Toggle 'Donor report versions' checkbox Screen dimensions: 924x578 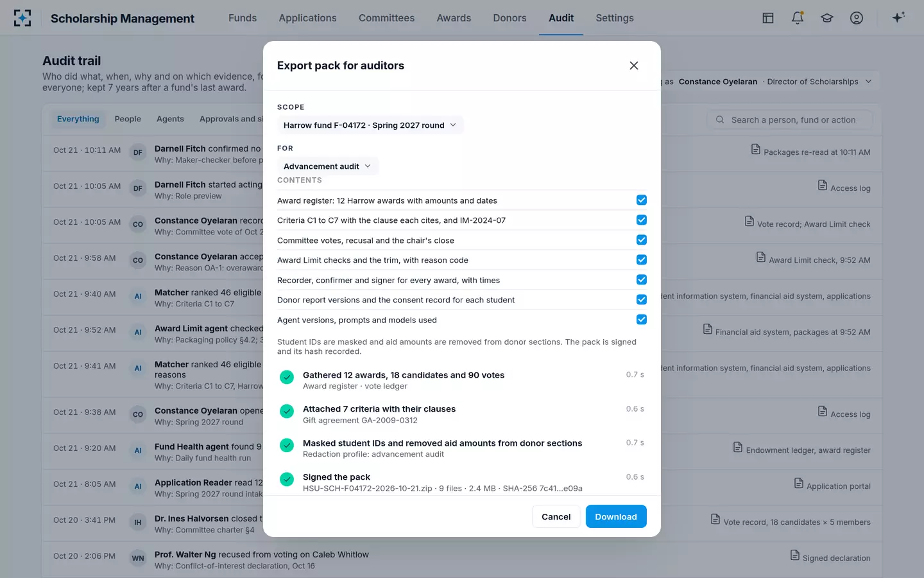tap(642, 300)
